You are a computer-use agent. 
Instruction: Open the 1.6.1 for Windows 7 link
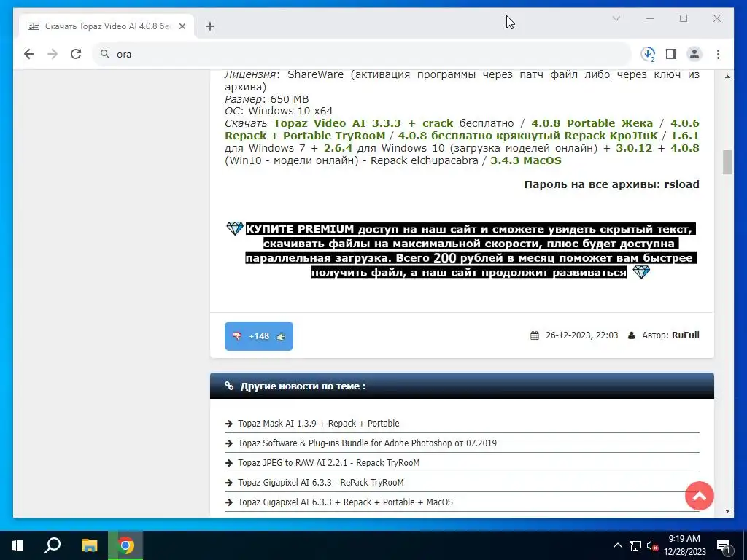(684, 136)
